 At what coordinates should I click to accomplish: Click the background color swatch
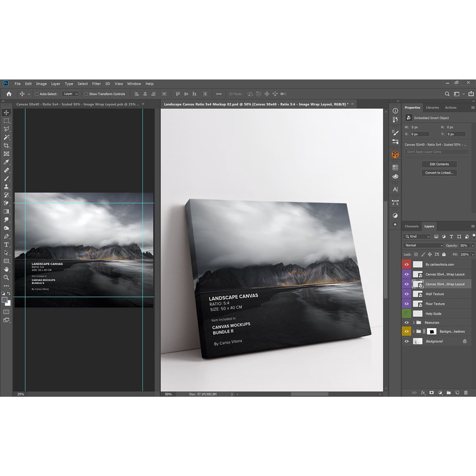[9, 304]
